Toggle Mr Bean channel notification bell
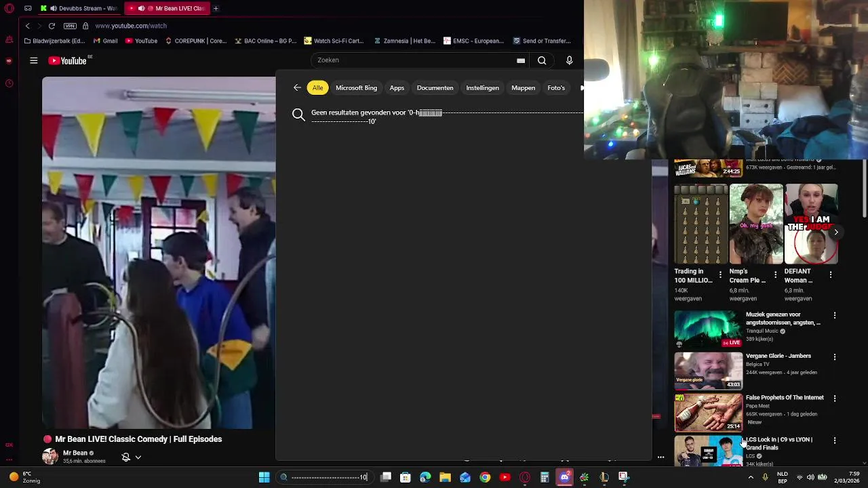The image size is (868, 488). (125, 457)
